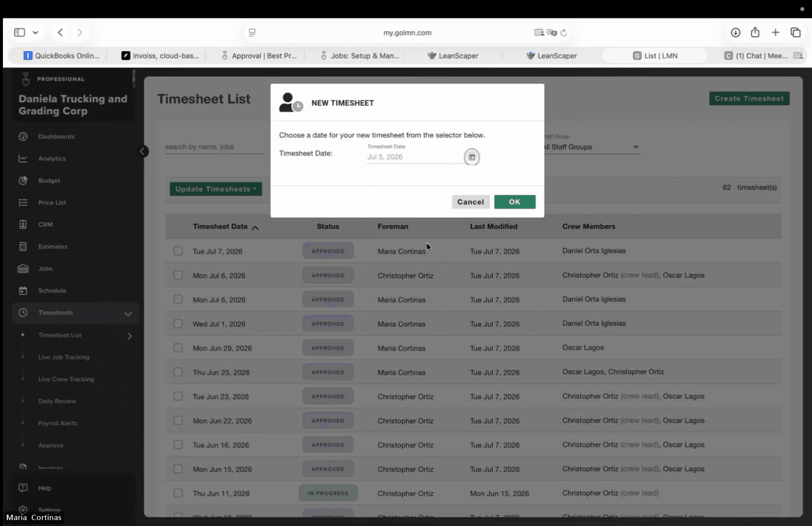The height and width of the screenshot is (526, 812).
Task: Cancel the New Timesheet dialog
Action: (x=470, y=202)
